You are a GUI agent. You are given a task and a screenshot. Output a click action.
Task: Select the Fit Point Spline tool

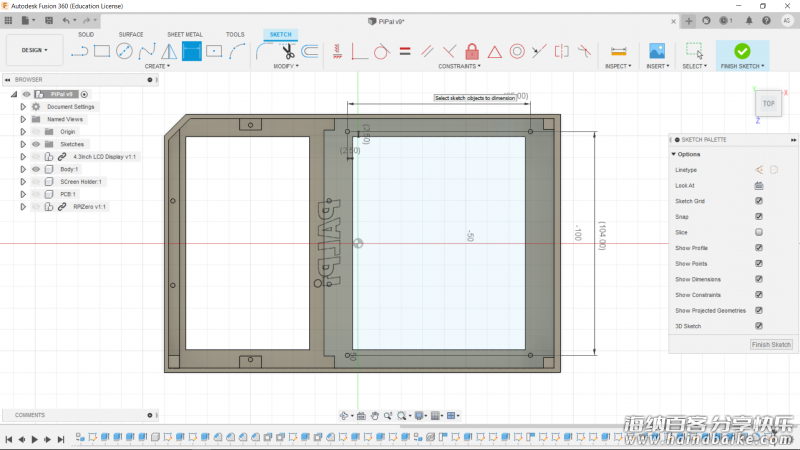click(147, 51)
